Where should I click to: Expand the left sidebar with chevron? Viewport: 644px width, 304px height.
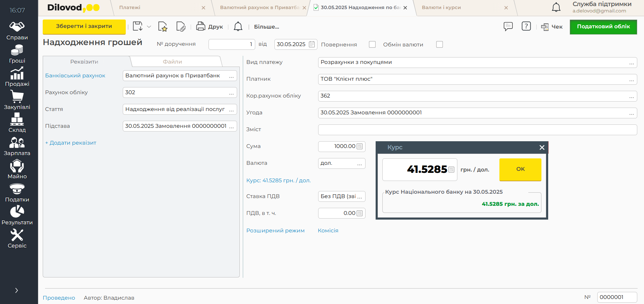pyautogui.click(x=16, y=291)
